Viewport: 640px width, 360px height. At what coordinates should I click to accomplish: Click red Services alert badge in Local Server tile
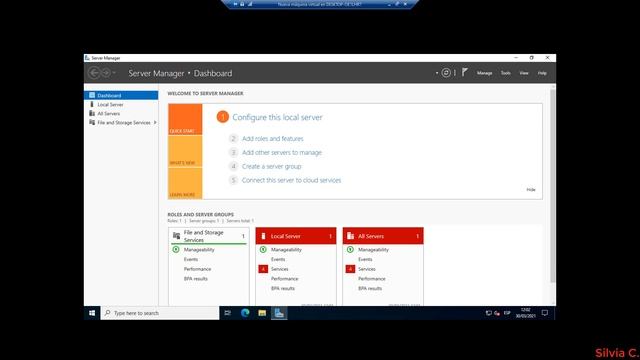pyautogui.click(x=263, y=269)
